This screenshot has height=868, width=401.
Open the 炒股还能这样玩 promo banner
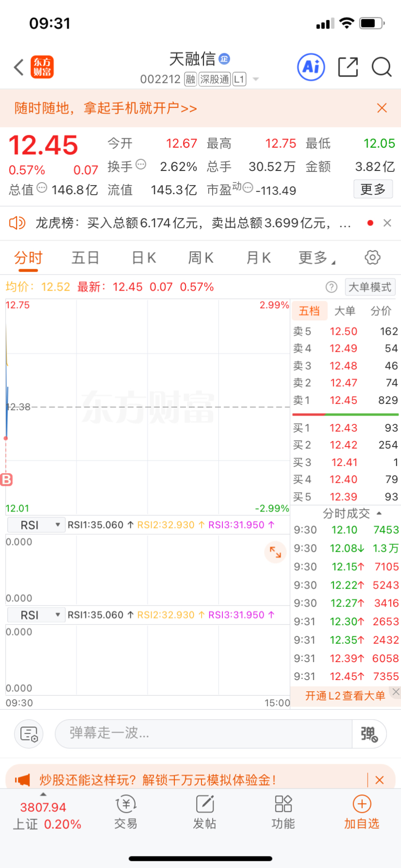[157, 780]
